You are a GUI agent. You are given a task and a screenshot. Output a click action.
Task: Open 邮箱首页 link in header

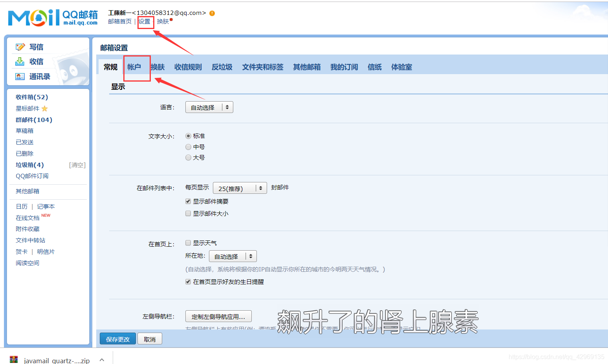[x=120, y=22]
